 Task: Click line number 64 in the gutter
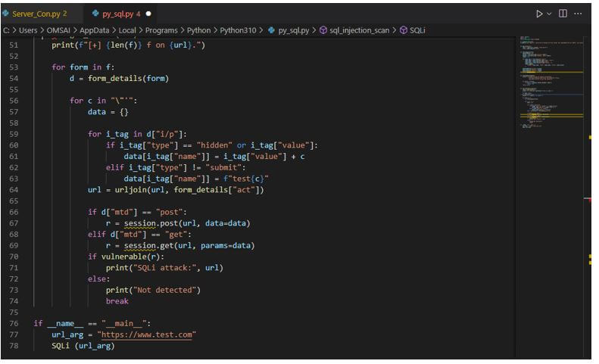click(14, 190)
